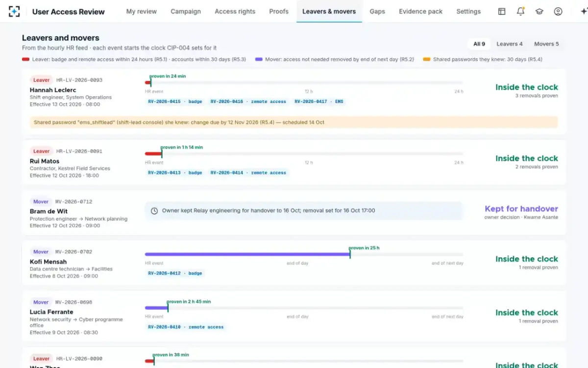This screenshot has width=588, height=368.
Task: Click event ID HR-LV-2026-0090
Action: pos(79,359)
